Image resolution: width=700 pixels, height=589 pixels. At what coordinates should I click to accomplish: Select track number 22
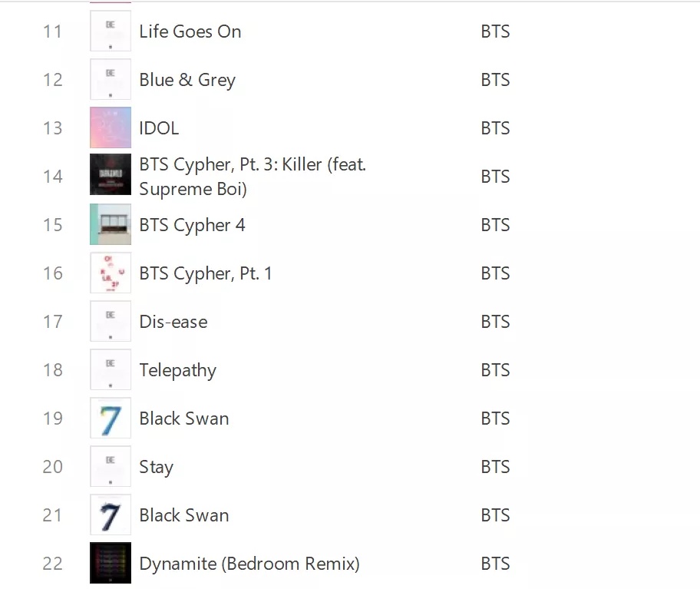52,563
